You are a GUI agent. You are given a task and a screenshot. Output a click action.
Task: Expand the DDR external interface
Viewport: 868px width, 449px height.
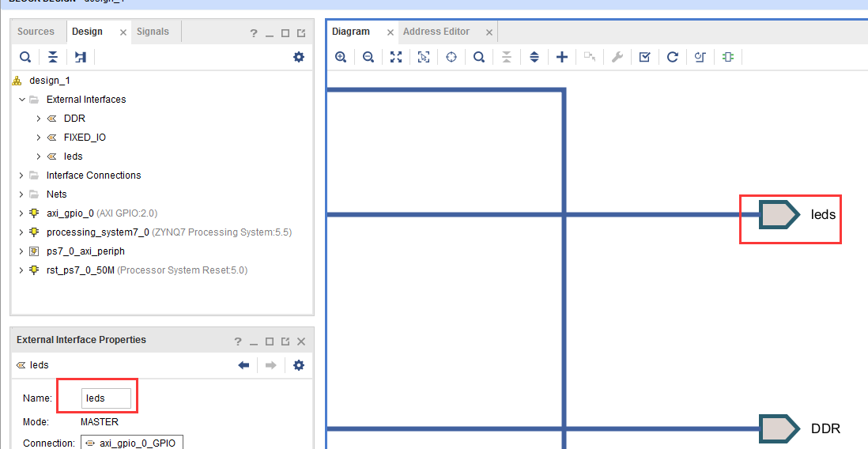pos(39,119)
